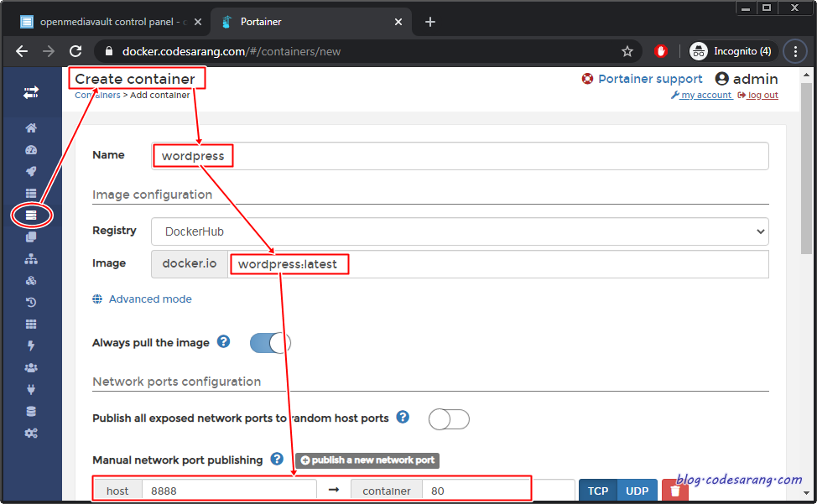817x504 pixels.
Task: Click help icon for Manual network port publishing
Action: click(x=277, y=459)
